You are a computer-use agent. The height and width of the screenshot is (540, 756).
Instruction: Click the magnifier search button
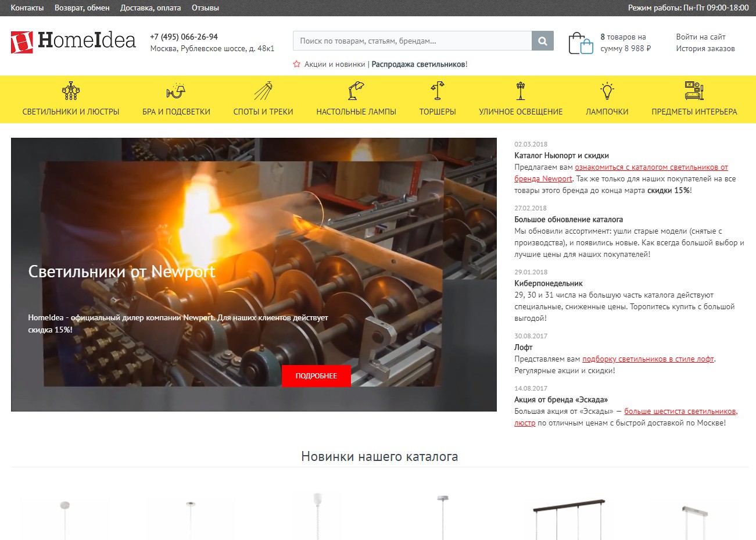point(543,41)
